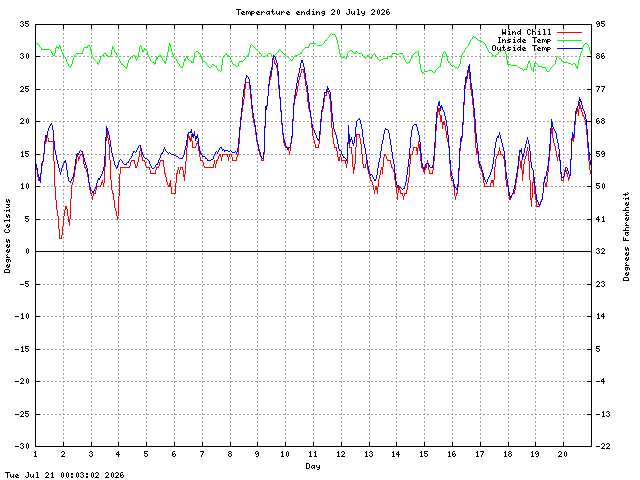Click day 9 on the x-axis
The width and height of the screenshot is (640, 480).
coord(258,454)
